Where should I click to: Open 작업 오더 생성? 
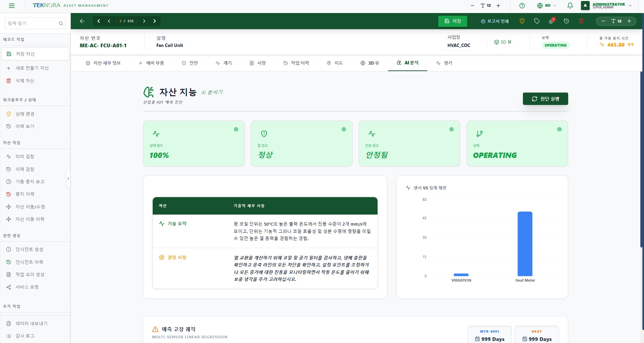tap(35, 275)
